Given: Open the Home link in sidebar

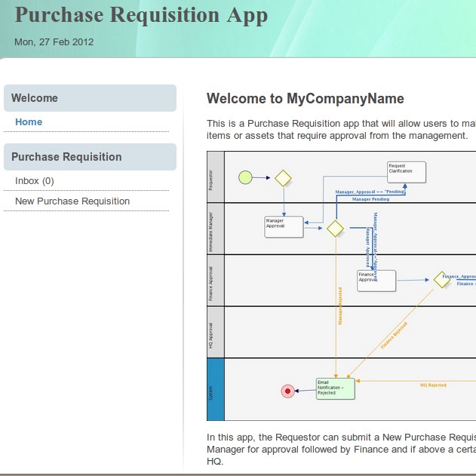Looking at the screenshot, I should (x=29, y=122).
